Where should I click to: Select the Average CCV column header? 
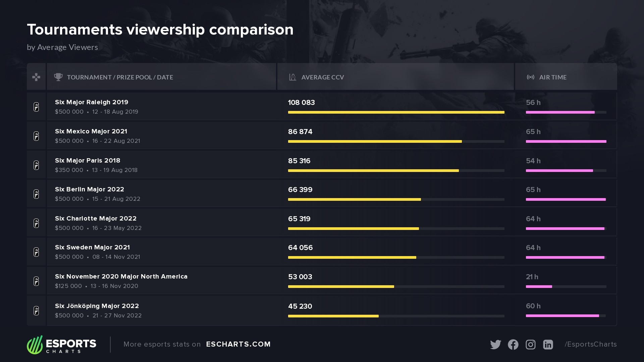(x=322, y=77)
